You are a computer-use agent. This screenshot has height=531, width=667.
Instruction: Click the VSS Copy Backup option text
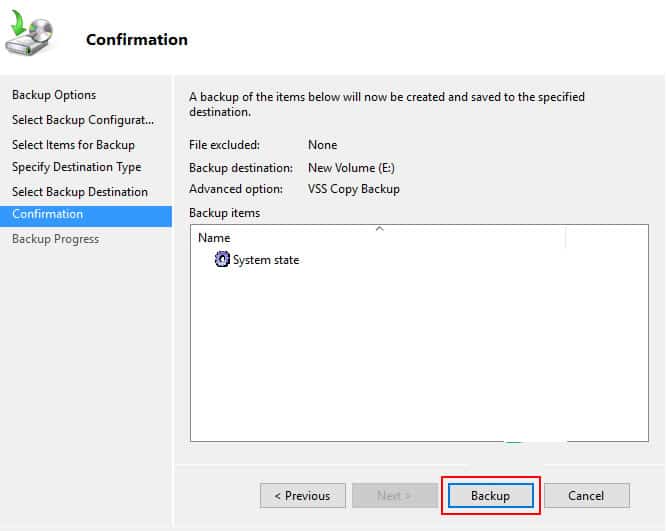point(354,189)
